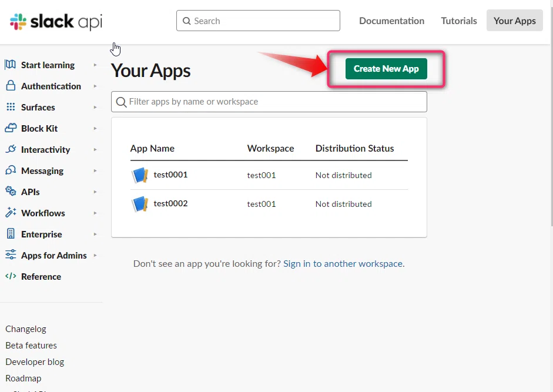The image size is (553, 392).
Task: Open Reference in sidebar
Action: click(x=41, y=277)
